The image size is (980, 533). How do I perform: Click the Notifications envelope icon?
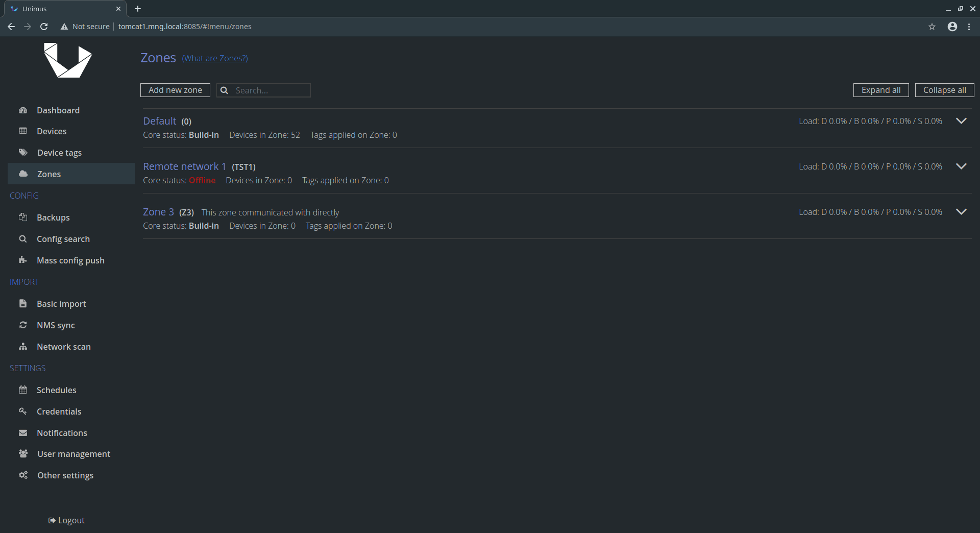coord(23,432)
